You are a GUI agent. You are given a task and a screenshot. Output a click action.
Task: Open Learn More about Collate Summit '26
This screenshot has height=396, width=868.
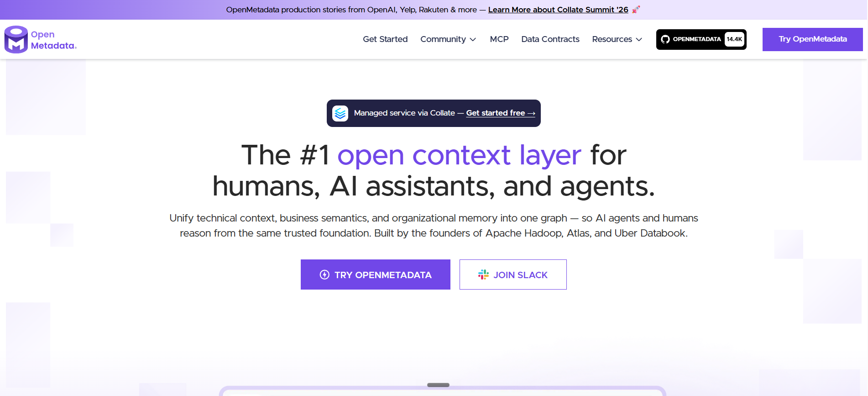[x=558, y=10]
